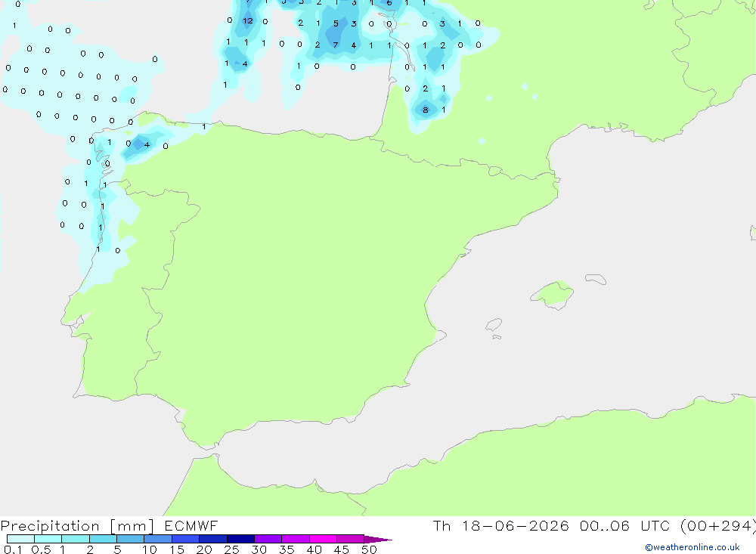Click the 10–15 mm legend color swatch

(158, 539)
